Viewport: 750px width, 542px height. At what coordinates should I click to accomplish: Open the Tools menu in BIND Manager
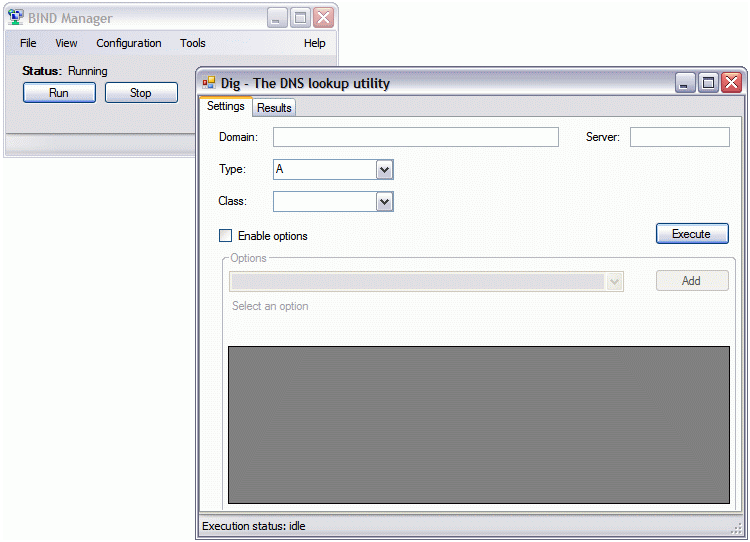click(x=192, y=43)
